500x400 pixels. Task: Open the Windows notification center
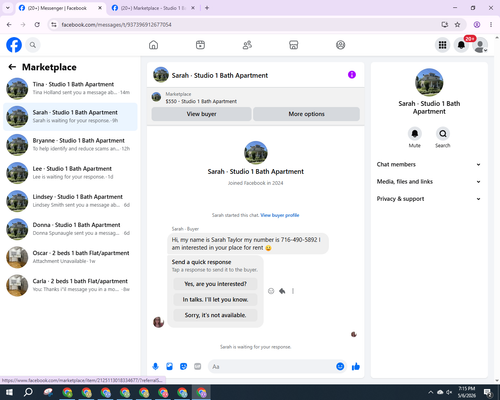(488, 392)
